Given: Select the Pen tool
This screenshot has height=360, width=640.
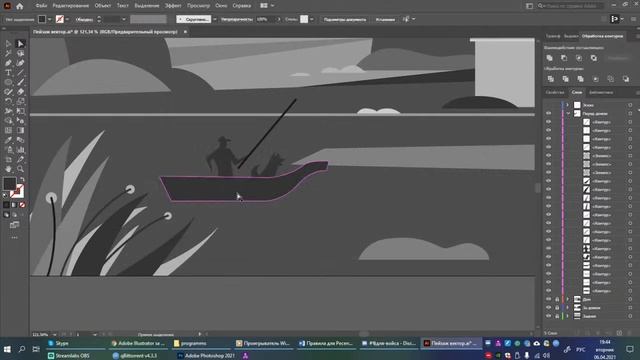Looking at the screenshot, I should 8,63.
